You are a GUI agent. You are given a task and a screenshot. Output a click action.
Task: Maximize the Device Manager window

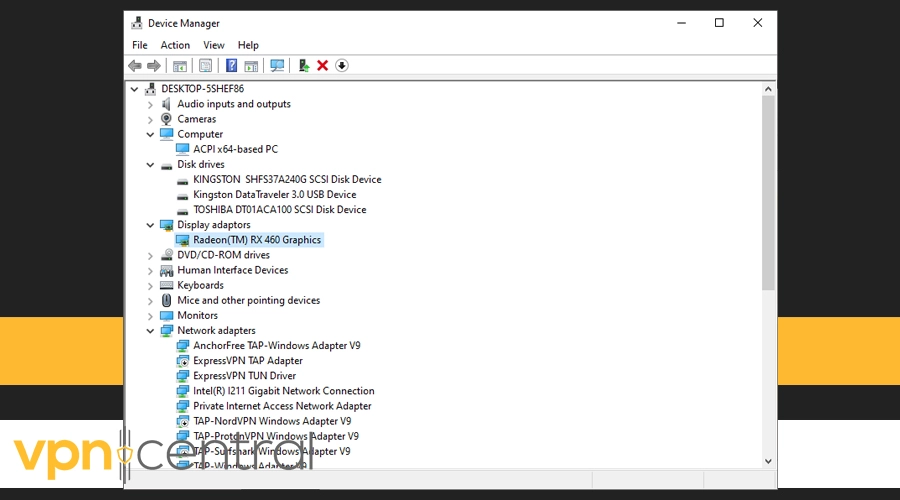(719, 23)
